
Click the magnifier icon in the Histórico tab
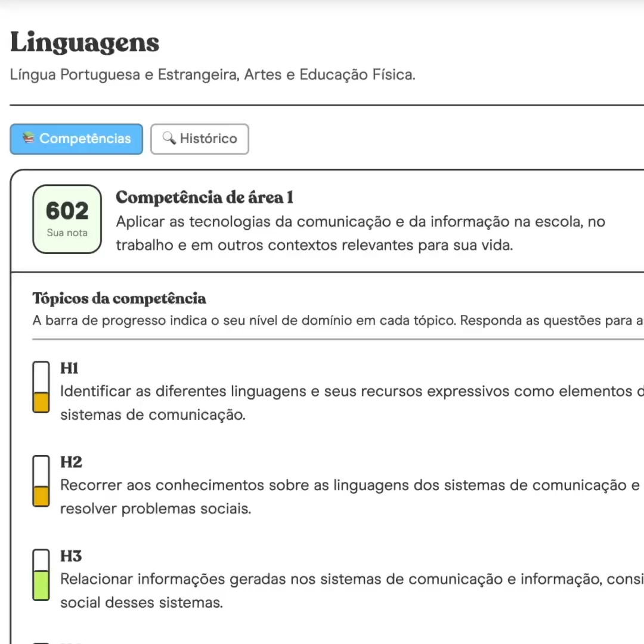pos(169,138)
